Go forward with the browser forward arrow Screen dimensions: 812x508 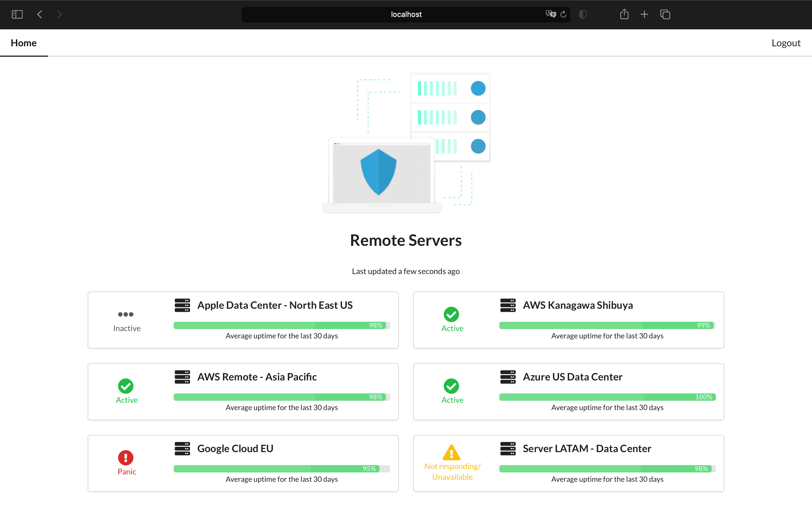point(59,14)
